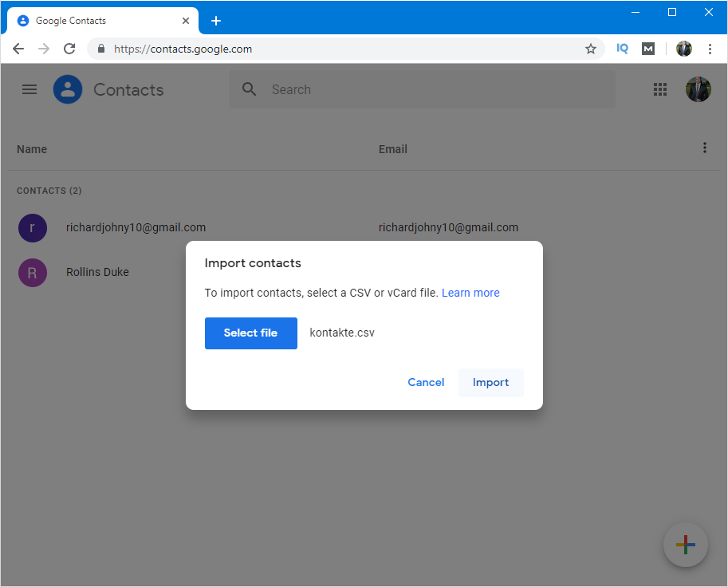This screenshot has height=587, width=728.
Task: Click the Email column header
Action: coord(393,149)
